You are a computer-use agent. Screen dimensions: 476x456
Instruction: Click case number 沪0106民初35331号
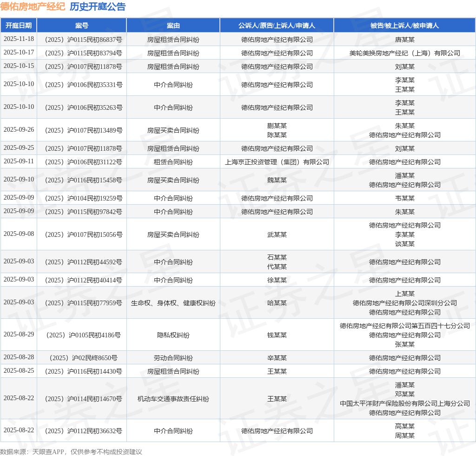[84, 85]
